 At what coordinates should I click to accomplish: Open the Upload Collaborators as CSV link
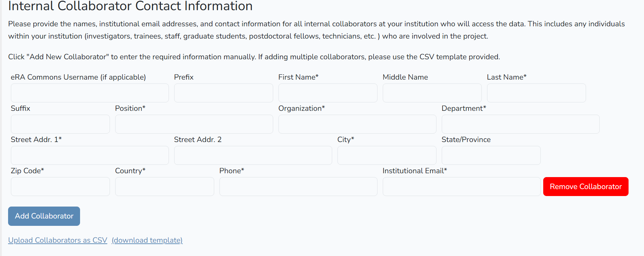click(x=58, y=240)
